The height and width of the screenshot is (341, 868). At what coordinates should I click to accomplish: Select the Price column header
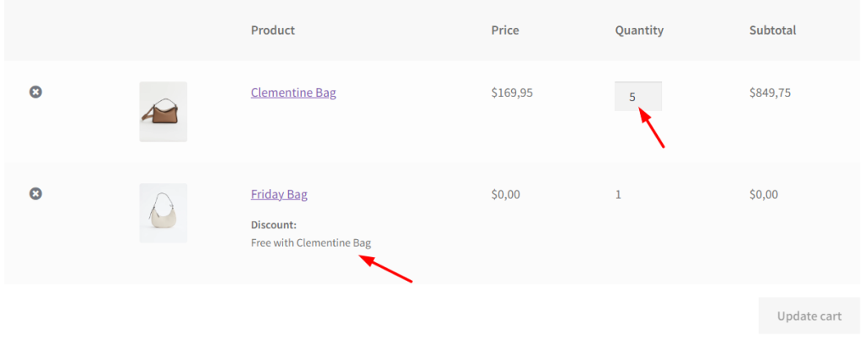[x=505, y=30]
